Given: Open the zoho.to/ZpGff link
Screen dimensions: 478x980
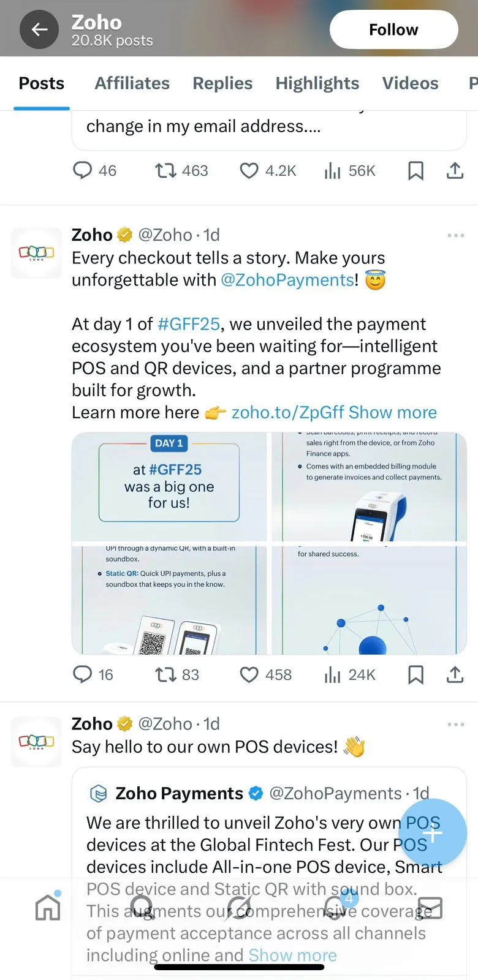Looking at the screenshot, I should (x=287, y=412).
